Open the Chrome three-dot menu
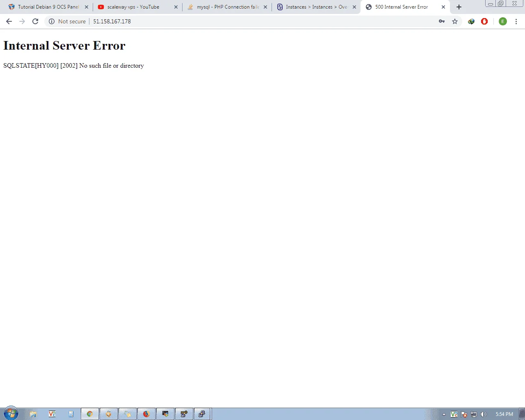 516,21
